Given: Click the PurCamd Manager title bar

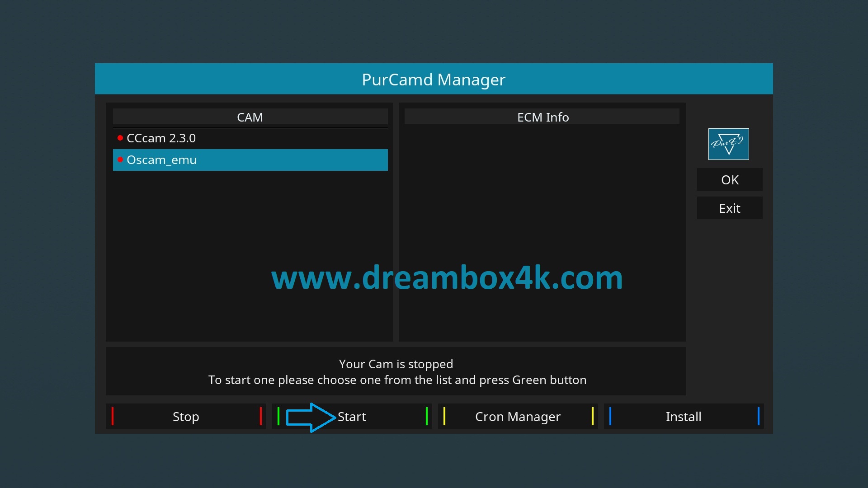Looking at the screenshot, I should pos(434,79).
